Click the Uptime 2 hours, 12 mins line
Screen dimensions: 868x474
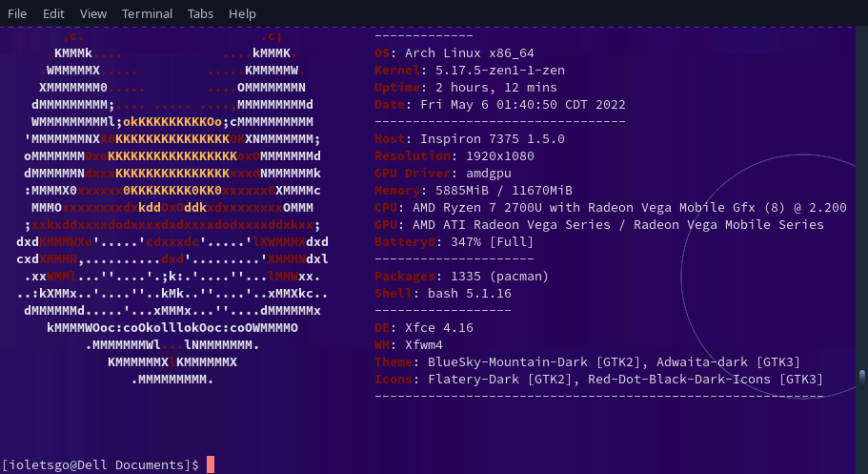click(x=455, y=88)
